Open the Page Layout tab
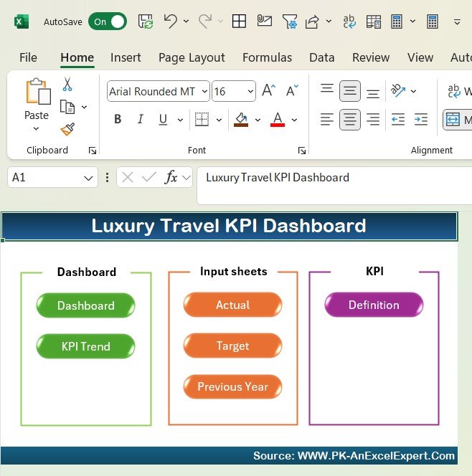This screenshot has height=476, width=472. coord(192,57)
